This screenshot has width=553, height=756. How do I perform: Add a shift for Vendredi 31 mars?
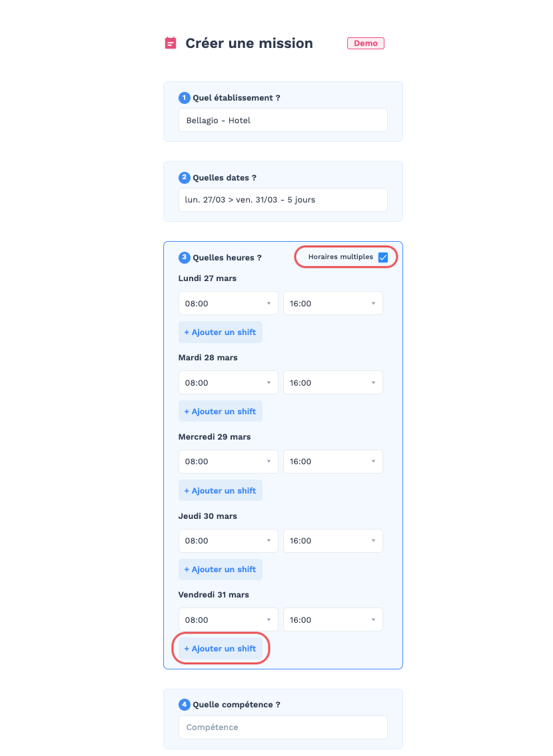click(x=221, y=649)
